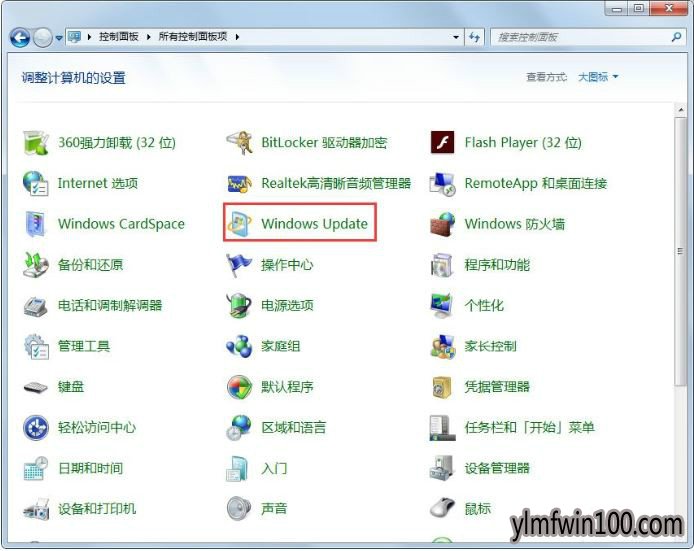Open the RemoteApp 和桌面连接 icon
694x551 pixels.
443,184
